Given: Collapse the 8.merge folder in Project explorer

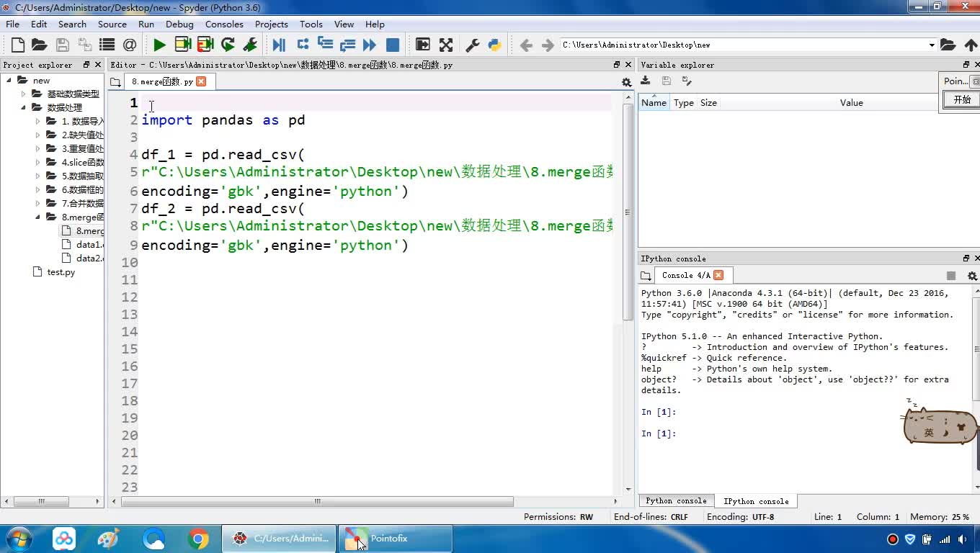Looking at the screenshot, I should click(x=37, y=217).
